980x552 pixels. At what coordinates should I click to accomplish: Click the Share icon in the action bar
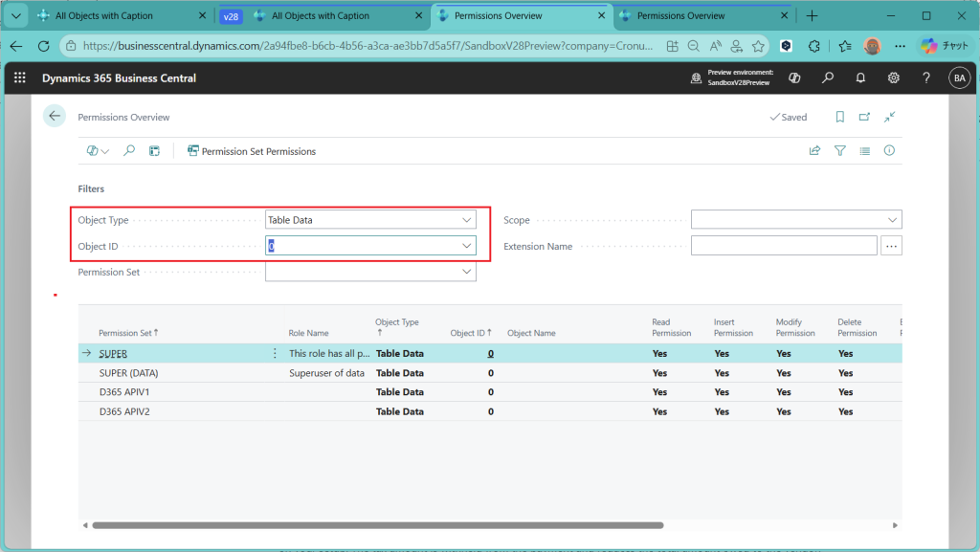tap(815, 151)
